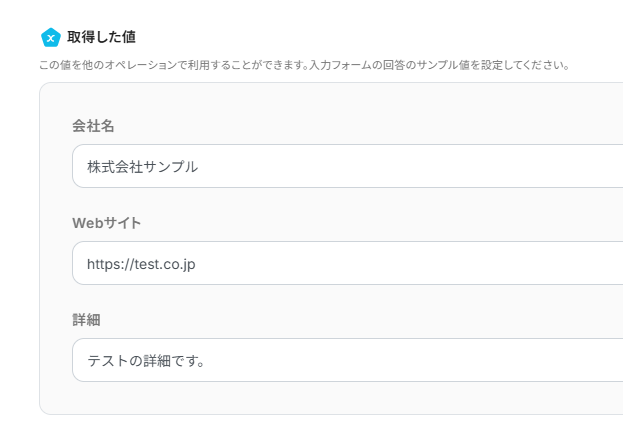623x447 pixels.
Task: Click the テストの詳細です。 text value
Action: (146, 360)
